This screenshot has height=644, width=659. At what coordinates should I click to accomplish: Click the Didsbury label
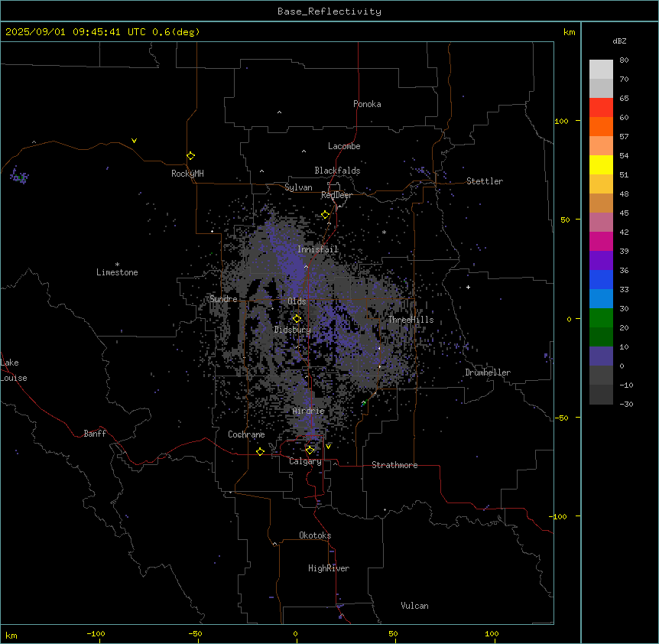pos(293,330)
